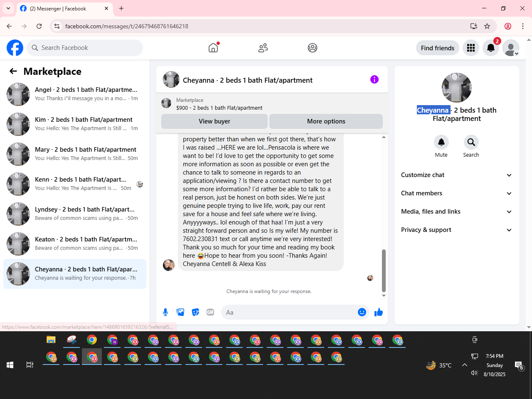Open Kenn's apartment conversation
This screenshot has width=532, height=399.
click(x=75, y=184)
